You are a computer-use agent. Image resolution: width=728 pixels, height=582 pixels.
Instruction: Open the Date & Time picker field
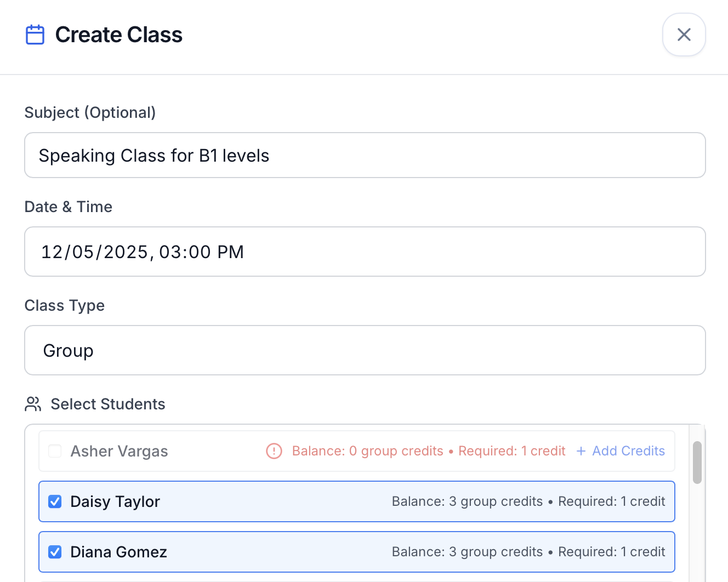[x=365, y=252]
